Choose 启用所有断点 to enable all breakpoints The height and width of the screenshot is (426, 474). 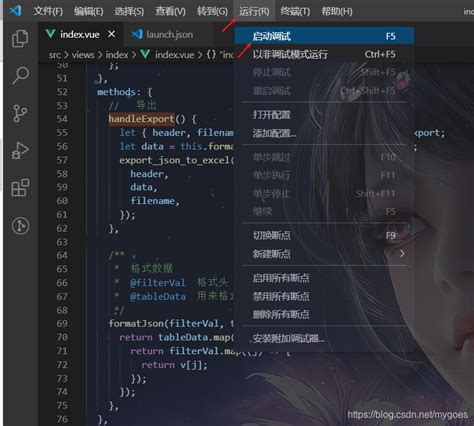pos(324,278)
